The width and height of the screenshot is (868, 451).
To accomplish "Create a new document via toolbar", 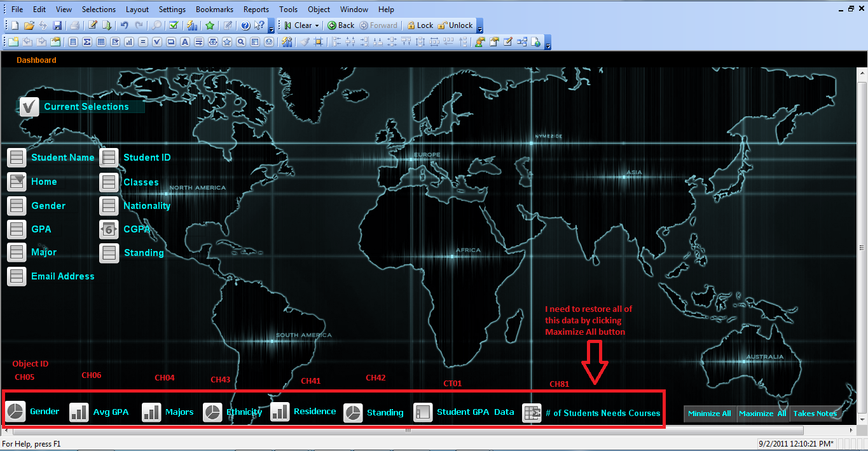I will 15,25.
